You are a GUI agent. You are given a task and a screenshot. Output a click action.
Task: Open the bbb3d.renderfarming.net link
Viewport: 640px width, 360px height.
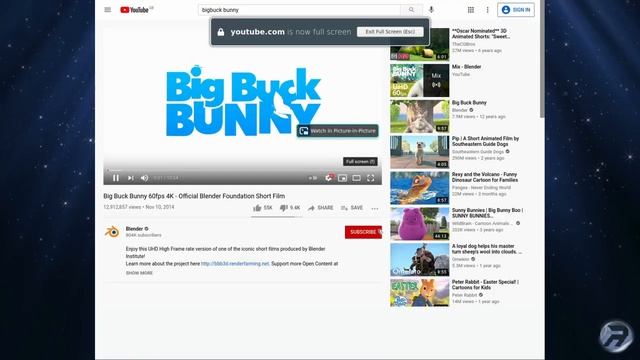(x=235, y=264)
